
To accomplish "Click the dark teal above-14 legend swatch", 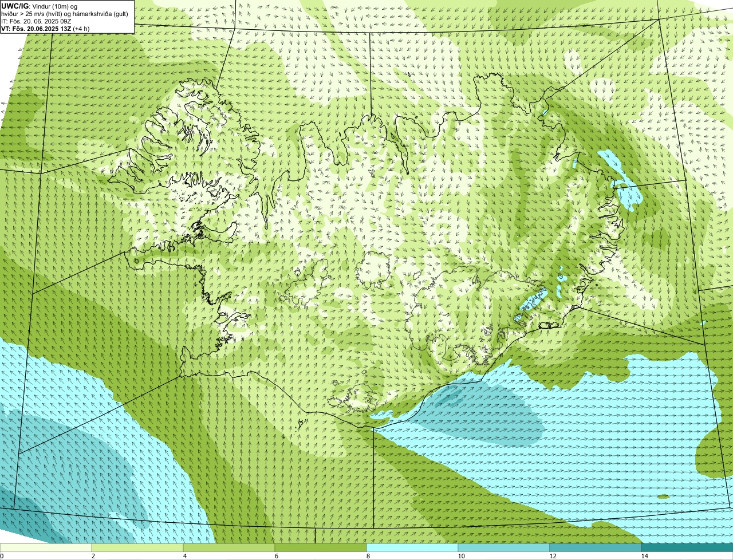I will [x=687, y=548].
